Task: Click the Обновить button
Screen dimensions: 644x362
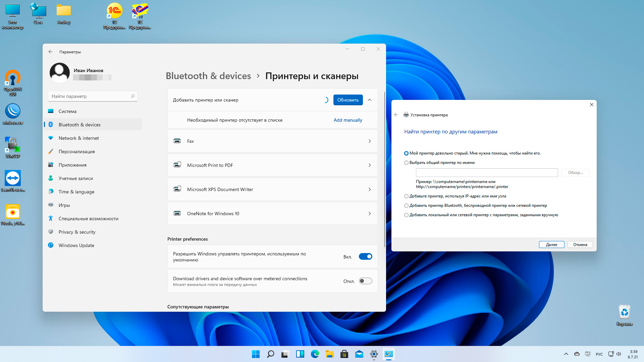Action: [348, 100]
